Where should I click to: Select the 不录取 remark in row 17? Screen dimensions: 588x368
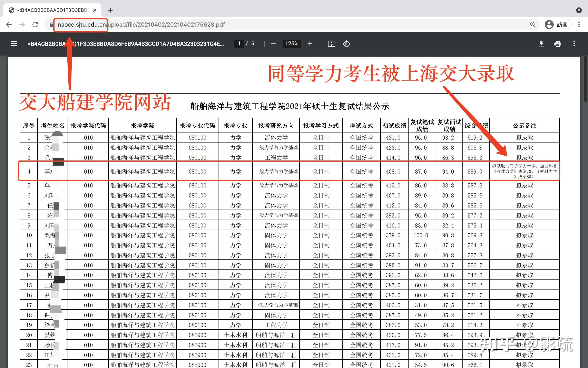click(525, 305)
